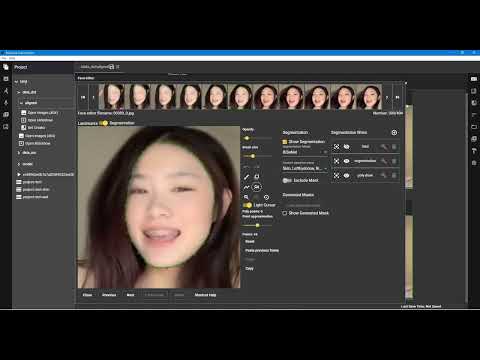Adjust the approximation slider
Image resolution: width=480 pixels, height=360 pixels.
click(x=257, y=226)
